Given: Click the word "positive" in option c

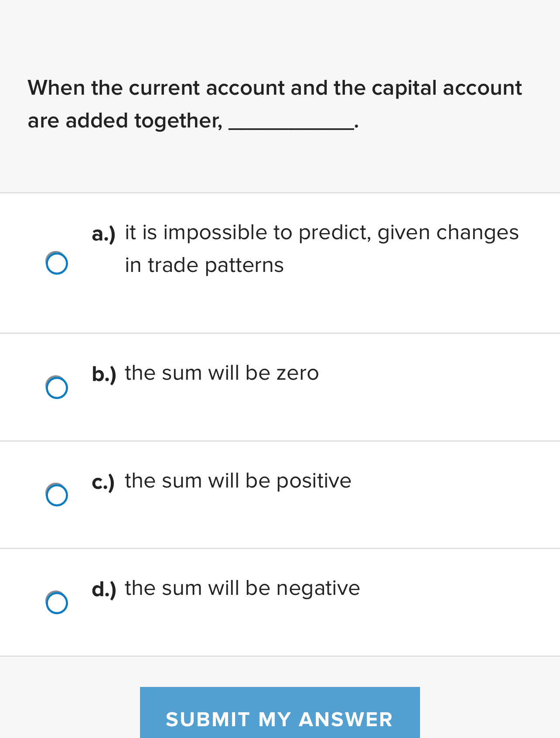Looking at the screenshot, I should tap(314, 481).
